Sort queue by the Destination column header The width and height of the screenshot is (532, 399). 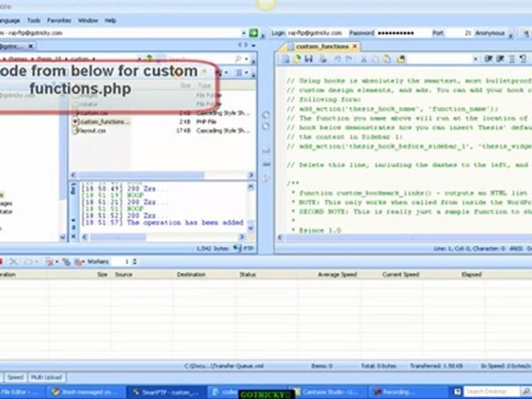[191, 274]
